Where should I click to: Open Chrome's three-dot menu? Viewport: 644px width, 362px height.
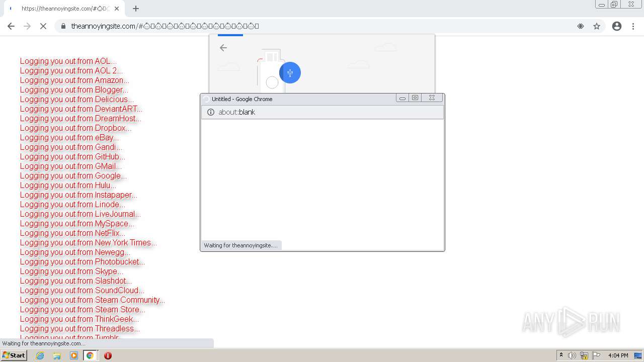click(633, 26)
